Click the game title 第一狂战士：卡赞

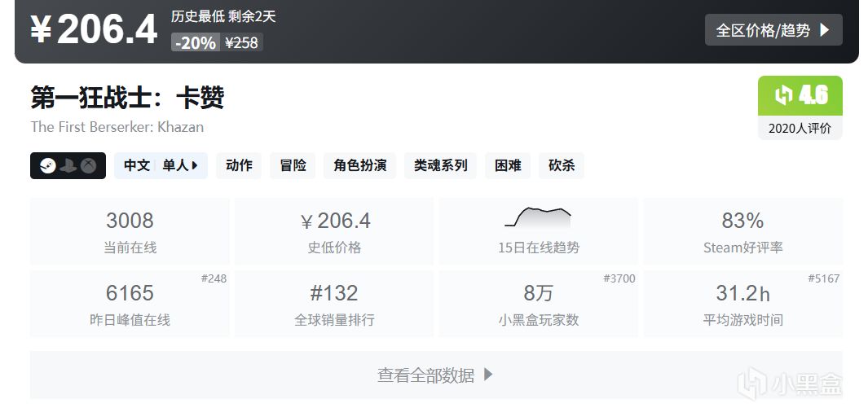(x=127, y=98)
